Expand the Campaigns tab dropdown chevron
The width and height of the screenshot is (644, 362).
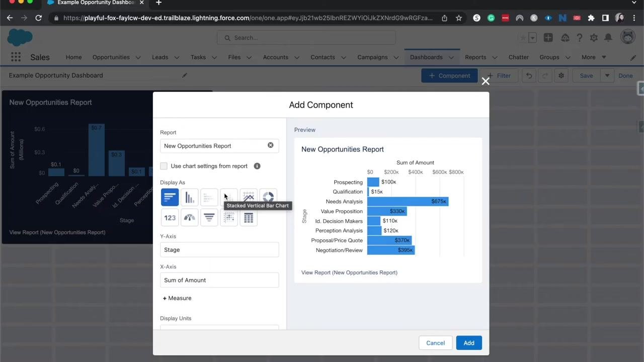coord(396,57)
